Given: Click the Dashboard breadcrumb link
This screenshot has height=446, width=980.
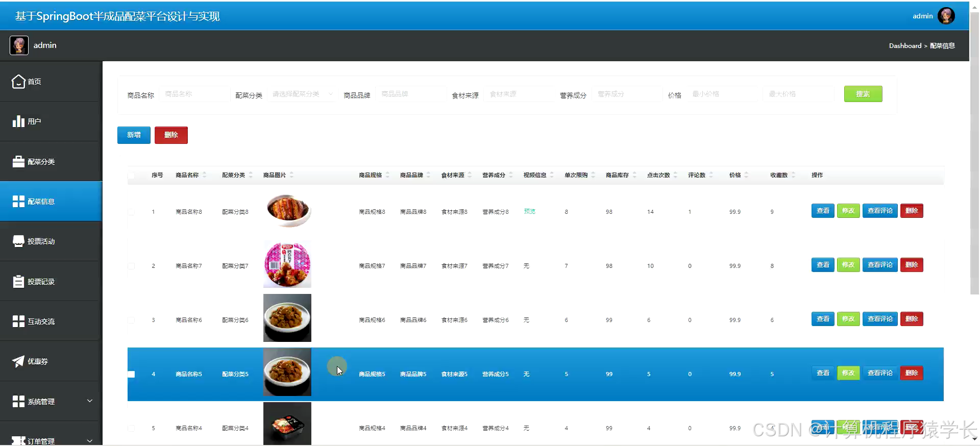Looking at the screenshot, I should pos(905,45).
